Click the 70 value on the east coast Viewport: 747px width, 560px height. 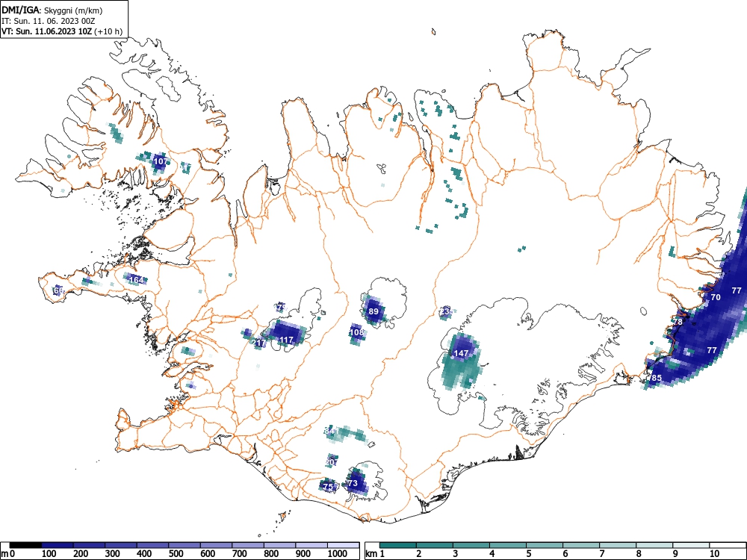point(716,297)
